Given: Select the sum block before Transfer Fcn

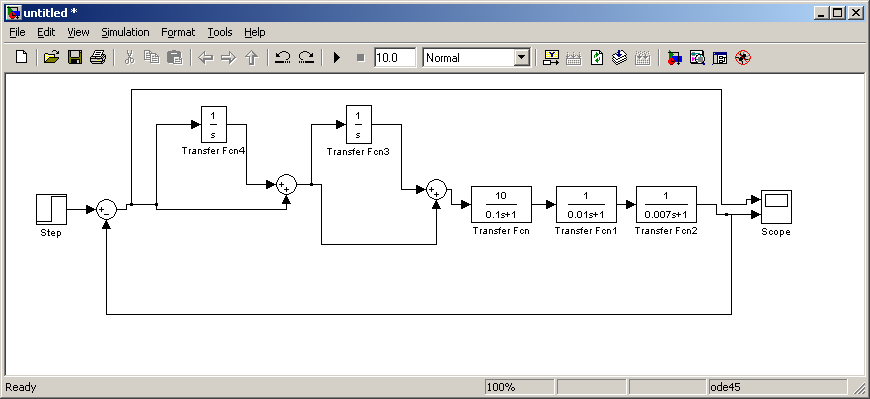Looking at the screenshot, I should pos(437,190).
